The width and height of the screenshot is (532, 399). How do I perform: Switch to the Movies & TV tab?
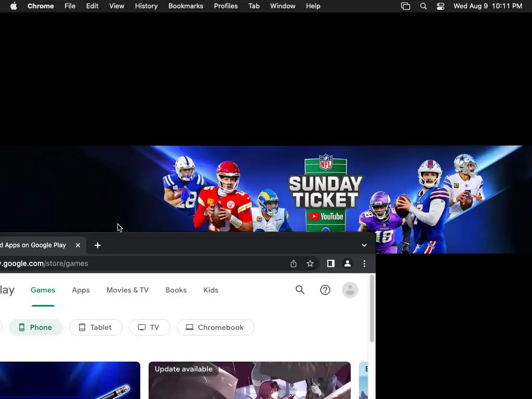[x=128, y=290]
